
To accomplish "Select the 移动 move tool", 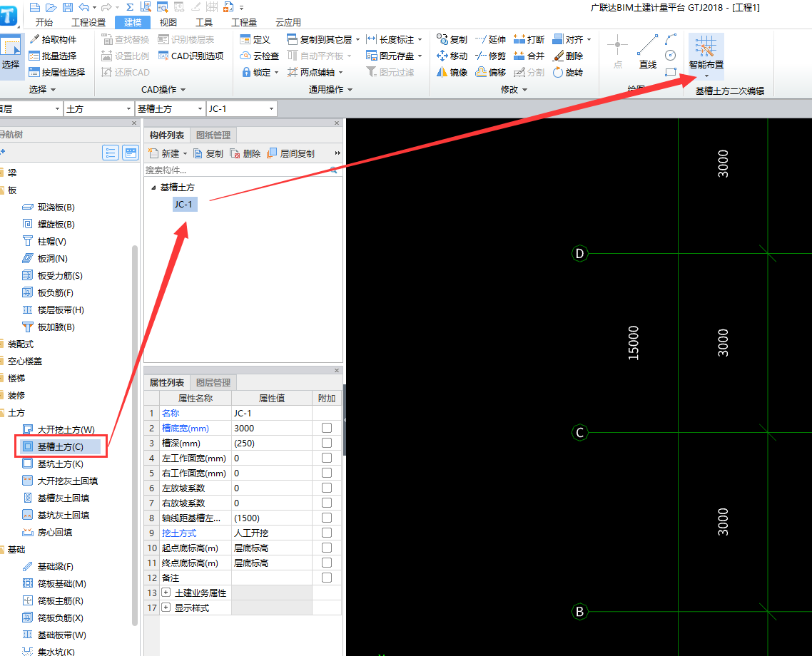I will [x=452, y=56].
